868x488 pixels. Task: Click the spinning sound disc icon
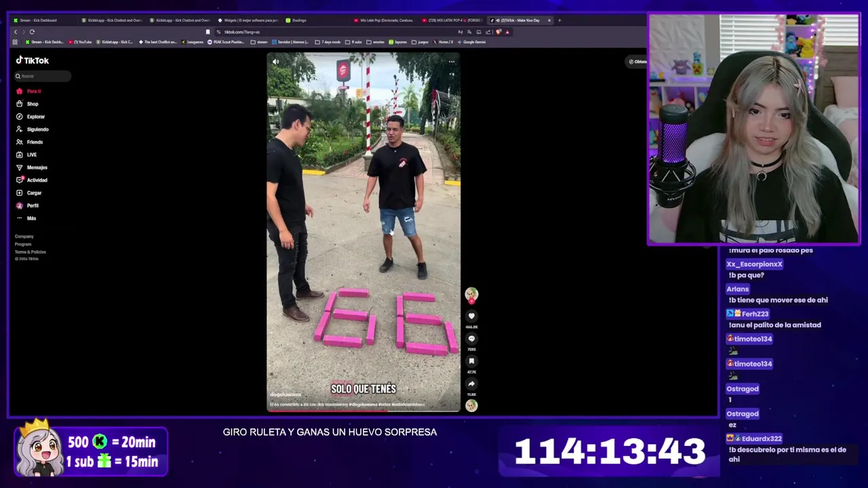tap(471, 405)
